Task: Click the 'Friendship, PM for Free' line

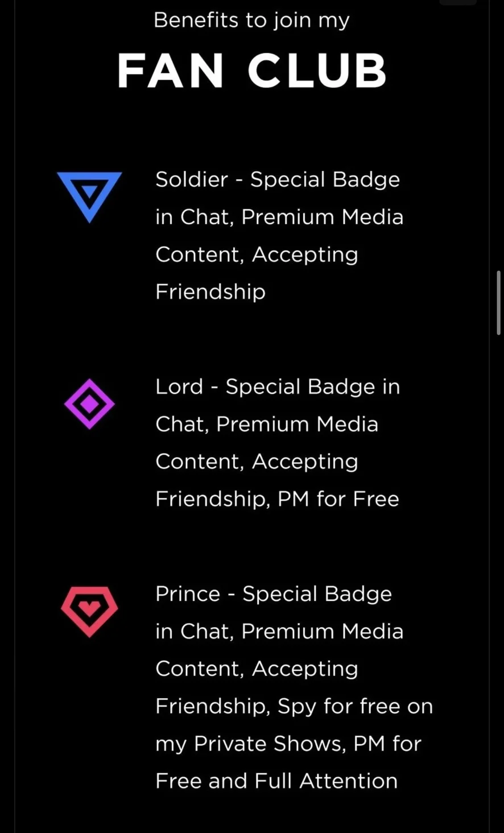Action: tap(277, 499)
